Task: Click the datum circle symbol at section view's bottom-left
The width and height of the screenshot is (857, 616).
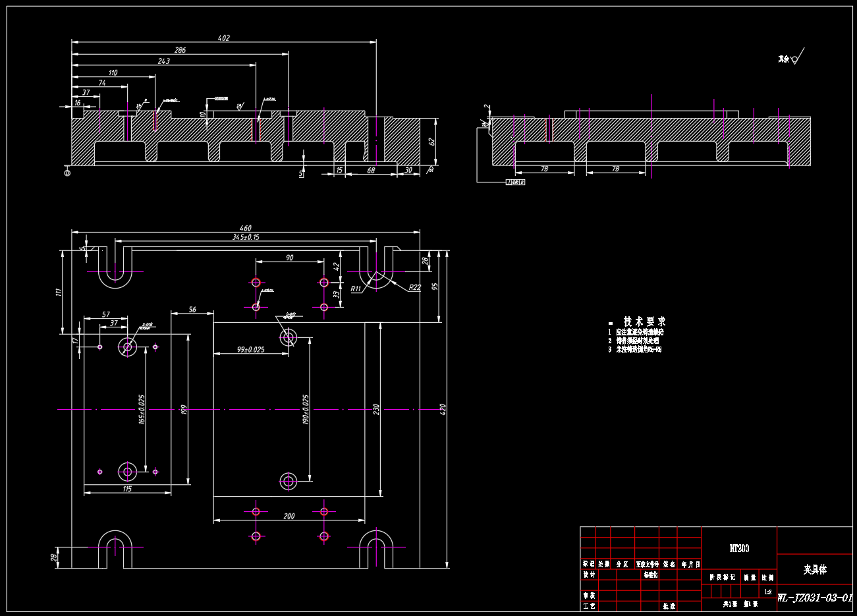Action: click(67, 173)
